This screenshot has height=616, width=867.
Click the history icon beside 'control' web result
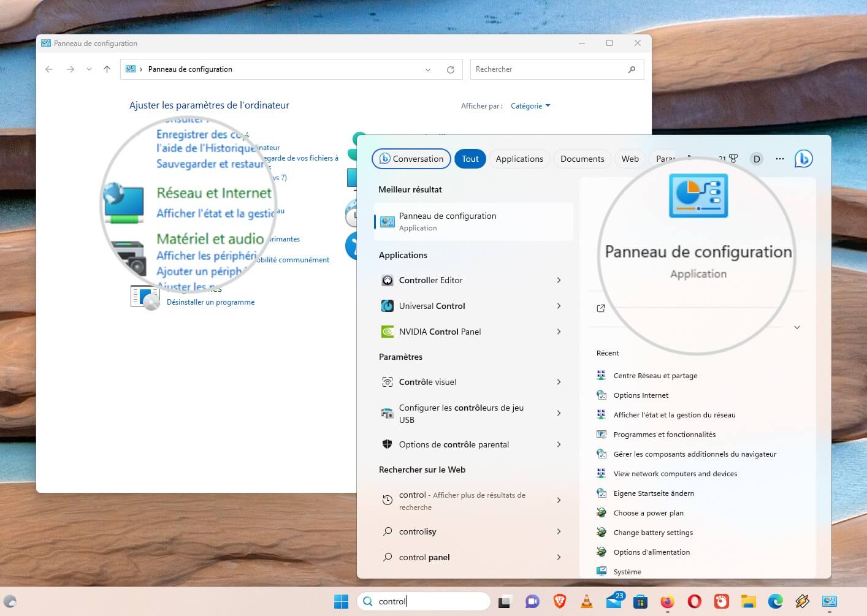tap(388, 500)
